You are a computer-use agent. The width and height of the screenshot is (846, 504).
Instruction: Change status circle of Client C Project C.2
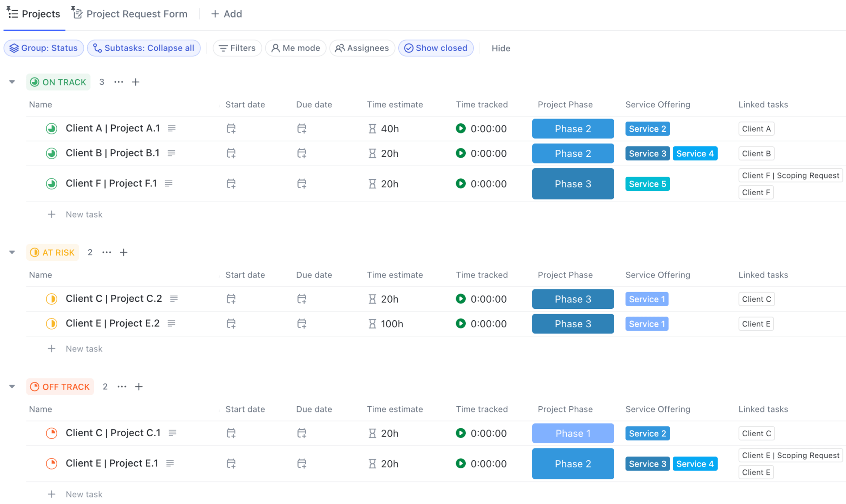[52, 299]
